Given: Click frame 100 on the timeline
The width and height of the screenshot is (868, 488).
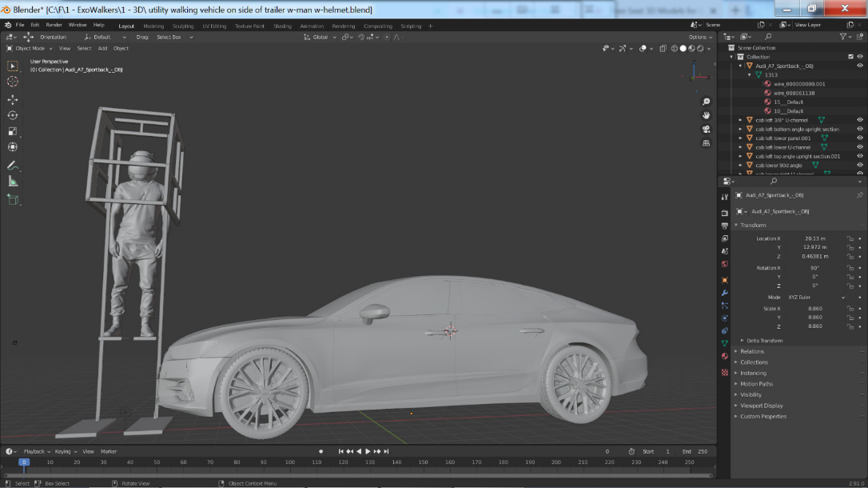Looking at the screenshot, I should click(x=290, y=462).
